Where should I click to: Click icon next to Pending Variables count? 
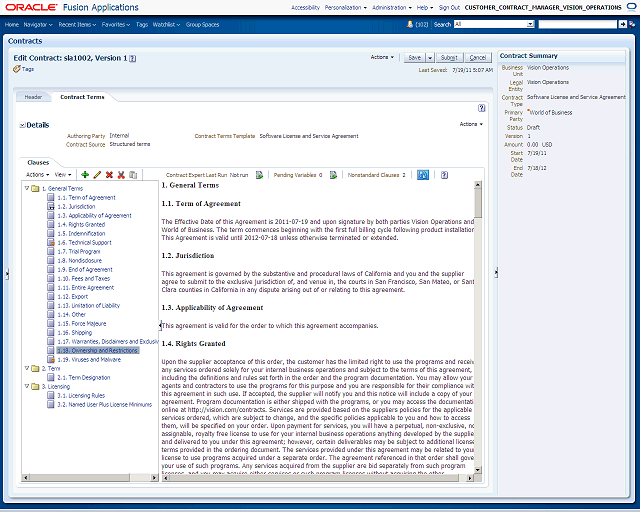coord(333,175)
